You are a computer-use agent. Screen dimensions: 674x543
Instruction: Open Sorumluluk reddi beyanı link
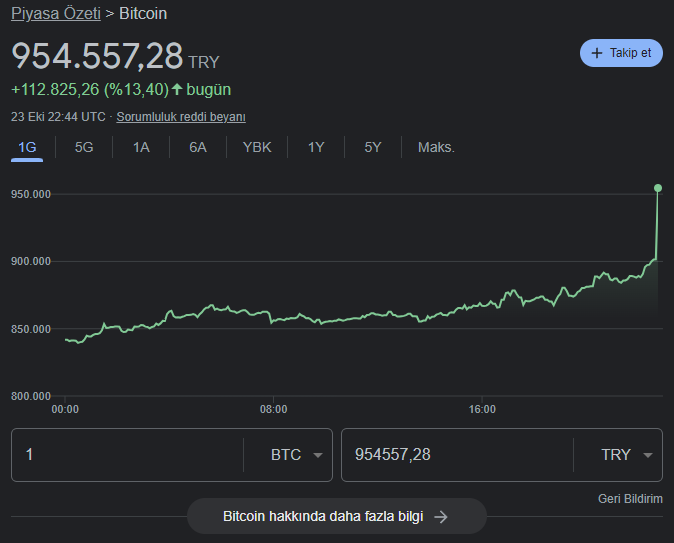coord(181,117)
